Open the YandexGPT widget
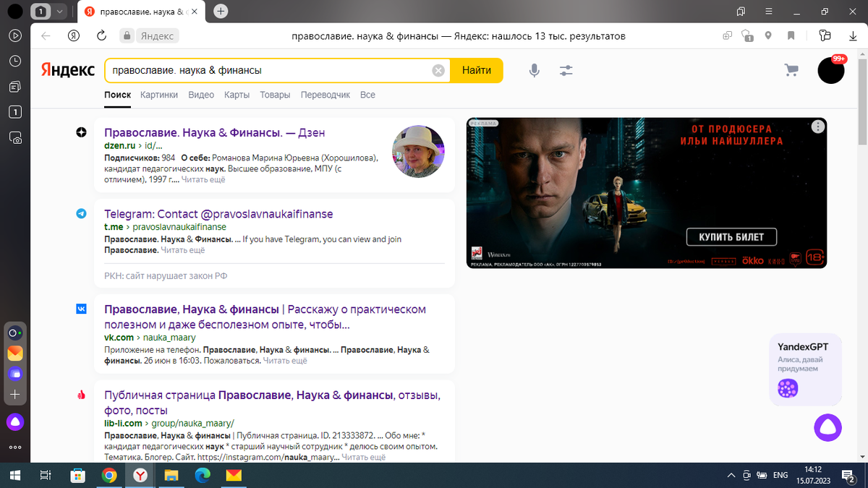868x488 pixels. (x=805, y=369)
